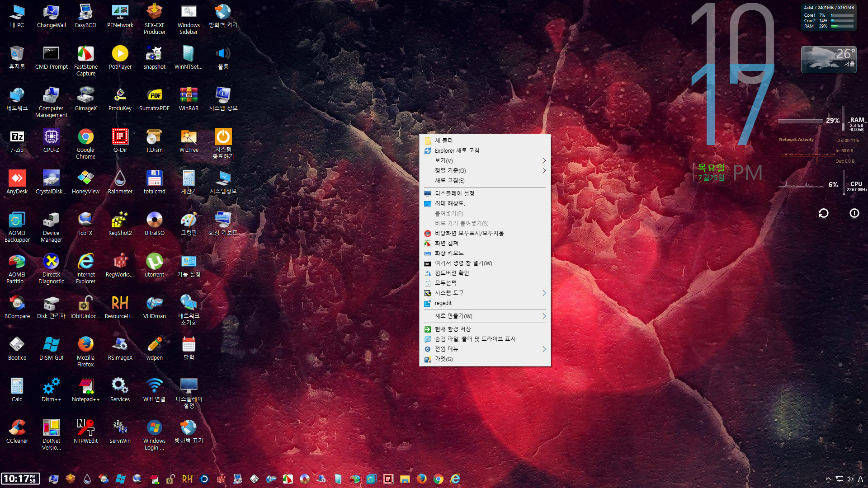Expand the 시스템 도구 submenu arrow
Viewport: 868px width, 488px height.
coord(544,293)
